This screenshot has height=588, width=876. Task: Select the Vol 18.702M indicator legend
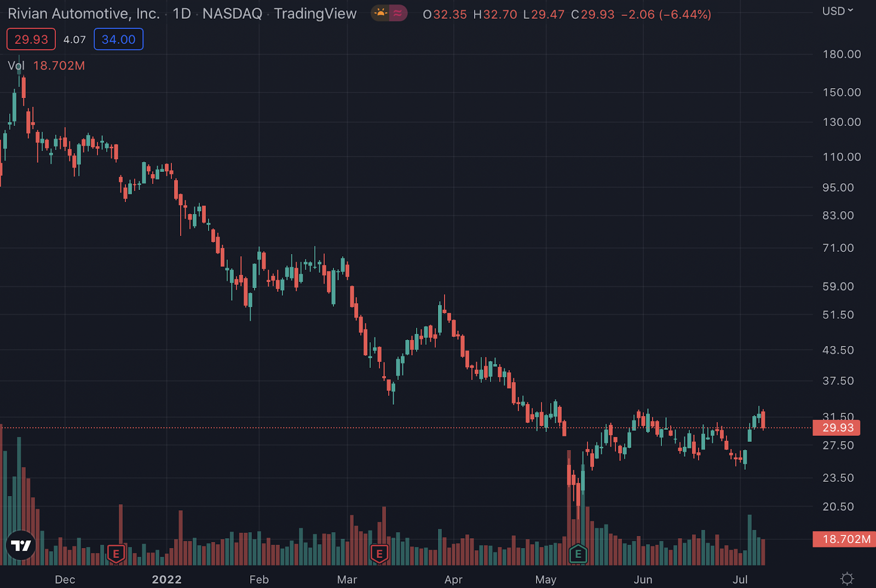point(47,66)
